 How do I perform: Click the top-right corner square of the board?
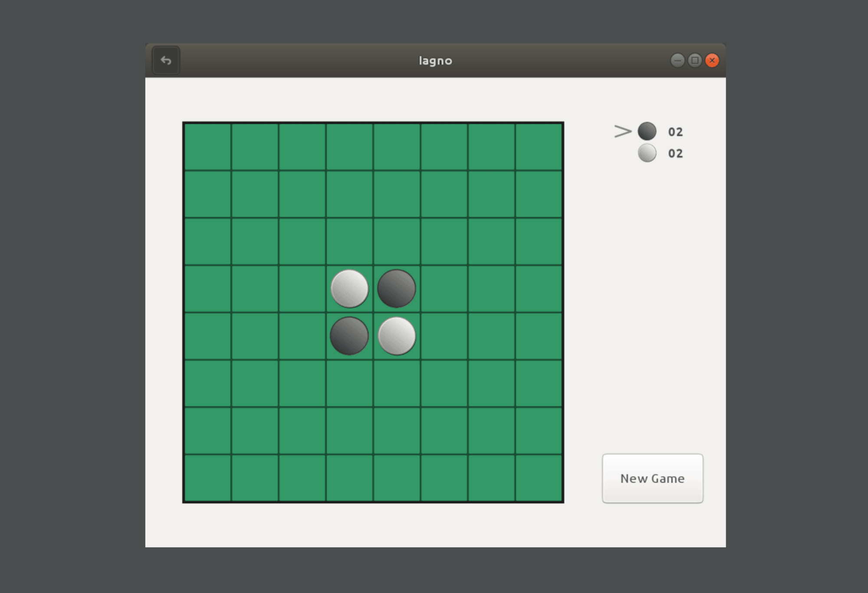click(x=539, y=147)
